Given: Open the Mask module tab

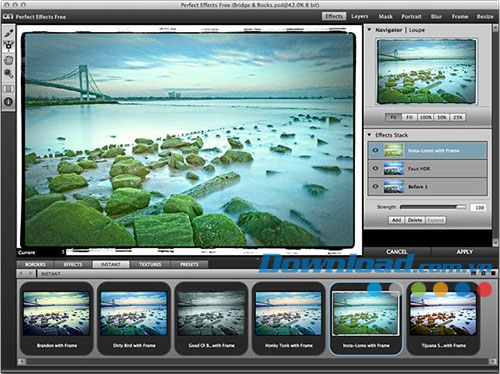Looking at the screenshot, I should (385, 16).
